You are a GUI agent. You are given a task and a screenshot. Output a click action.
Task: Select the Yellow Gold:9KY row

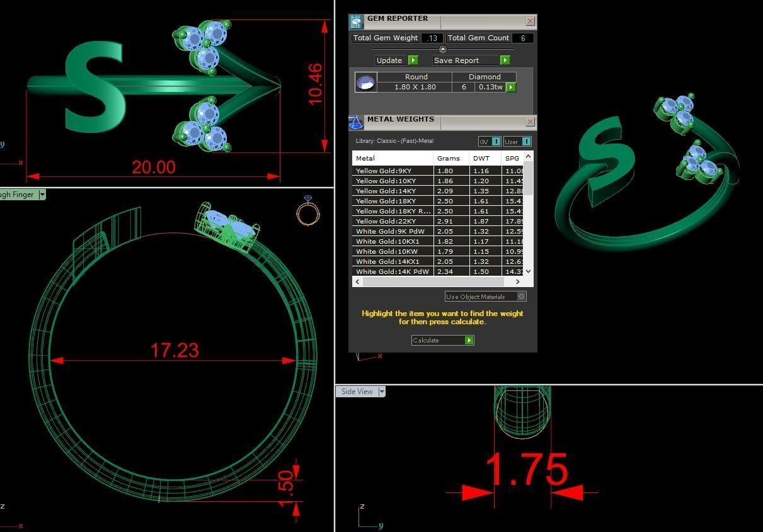[x=438, y=171]
